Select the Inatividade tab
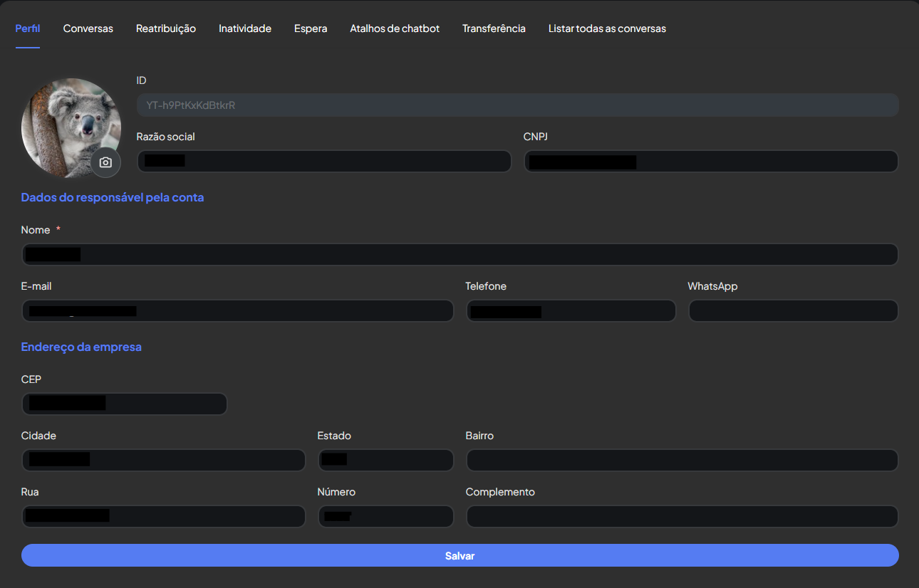919x588 pixels. pyautogui.click(x=244, y=28)
